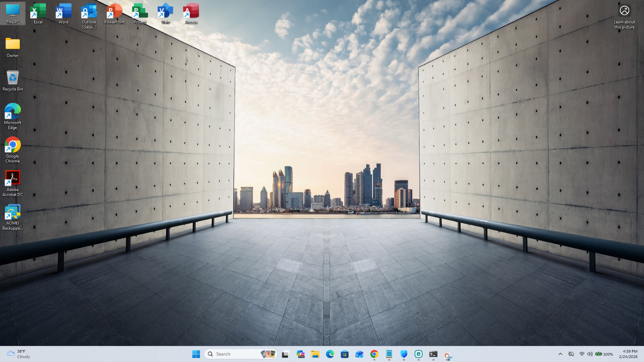
Task: Select the Word desktop icon
Action: click(64, 14)
